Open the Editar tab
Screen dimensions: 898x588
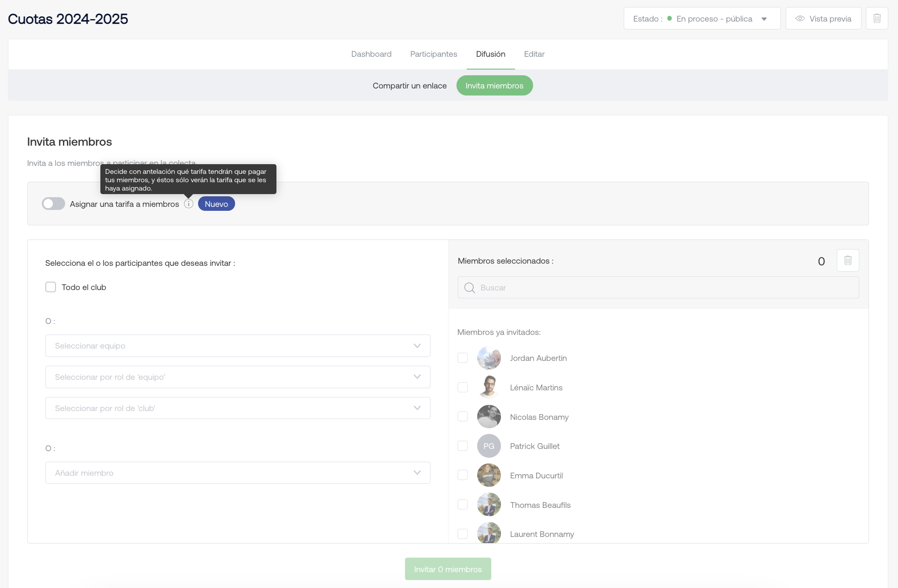tap(534, 54)
